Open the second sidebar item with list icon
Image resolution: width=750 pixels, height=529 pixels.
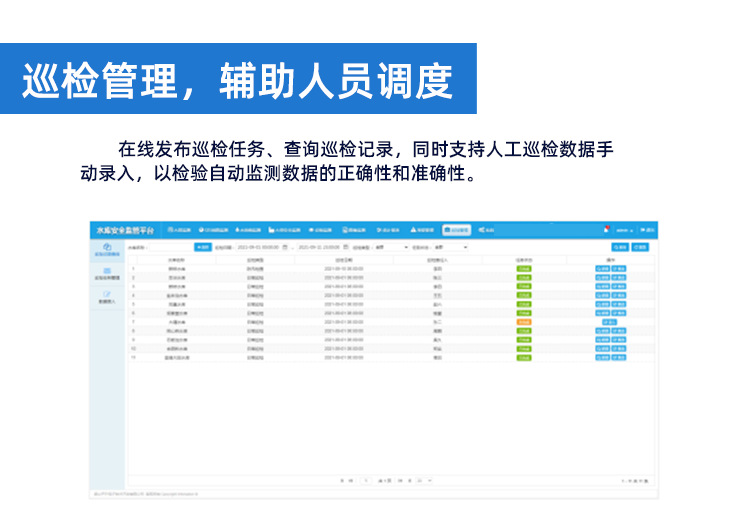[107, 274]
